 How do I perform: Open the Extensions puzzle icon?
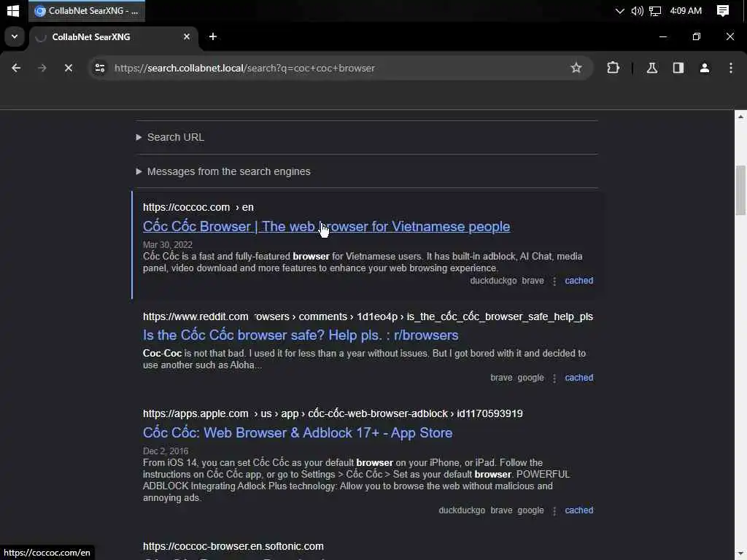pyautogui.click(x=613, y=68)
